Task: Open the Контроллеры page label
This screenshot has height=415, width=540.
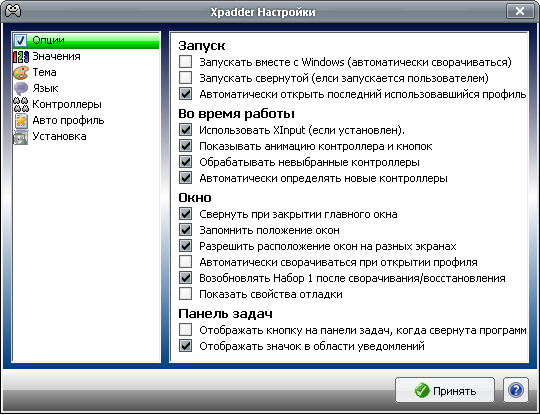Action: coord(67,104)
